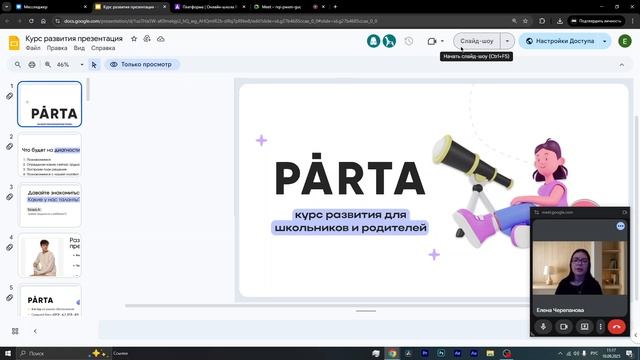
Task: Click the zoom magnifier tool icon
Action: click(x=48, y=64)
